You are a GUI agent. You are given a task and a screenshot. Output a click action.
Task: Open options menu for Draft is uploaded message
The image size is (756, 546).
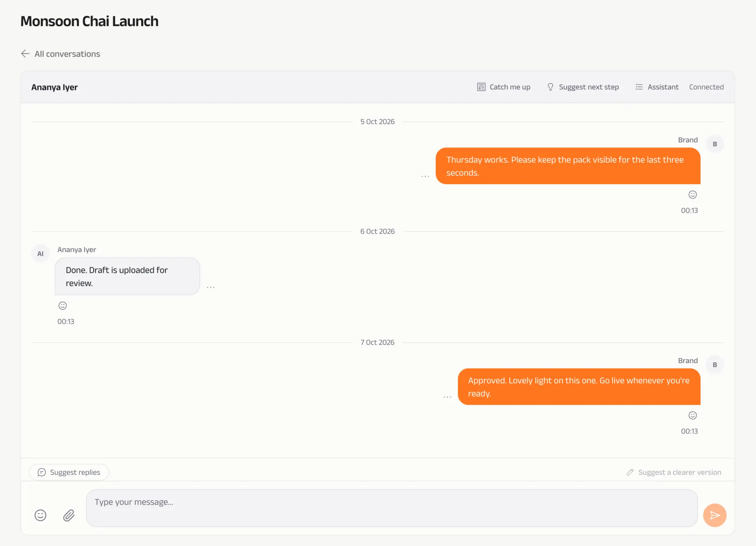[x=211, y=287]
